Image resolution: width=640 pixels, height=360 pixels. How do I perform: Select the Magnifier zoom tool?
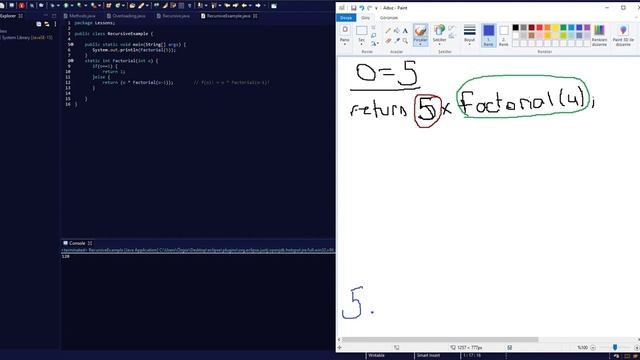(x=405, y=41)
